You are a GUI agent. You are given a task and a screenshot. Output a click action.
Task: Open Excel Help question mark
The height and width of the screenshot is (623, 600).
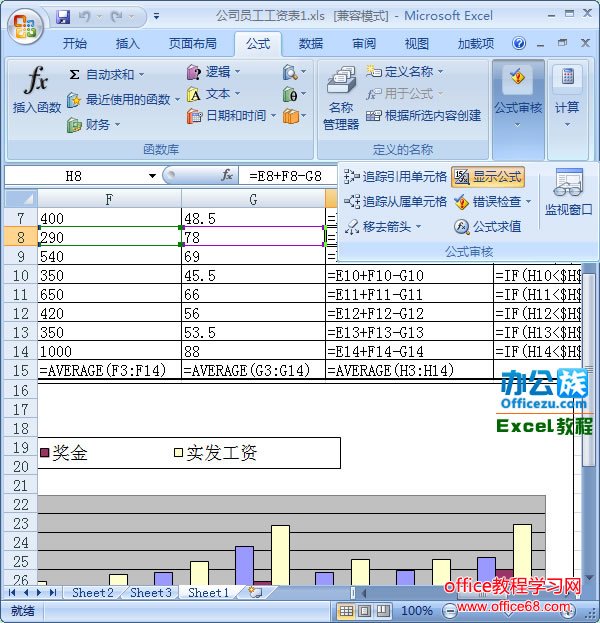[x=519, y=43]
